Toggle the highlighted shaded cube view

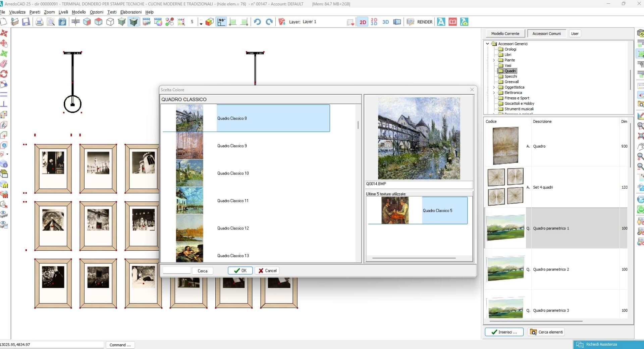[x=133, y=22]
